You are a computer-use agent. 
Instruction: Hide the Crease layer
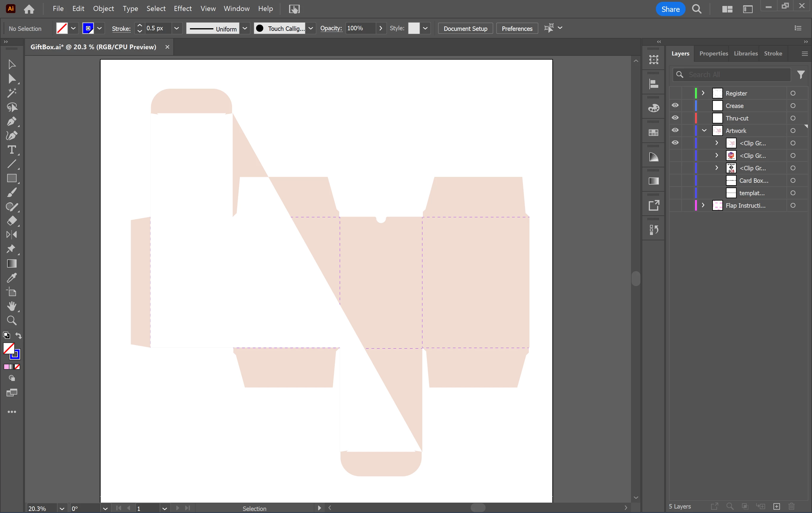coord(675,106)
